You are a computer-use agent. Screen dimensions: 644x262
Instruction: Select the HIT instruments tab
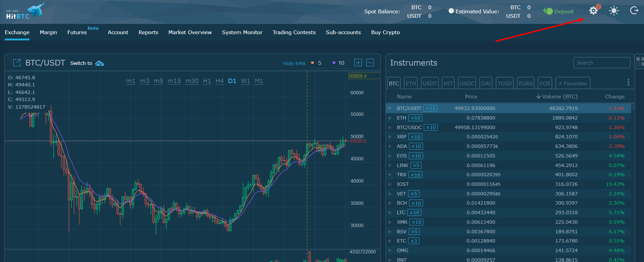pyautogui.click(x=448, y=83)
